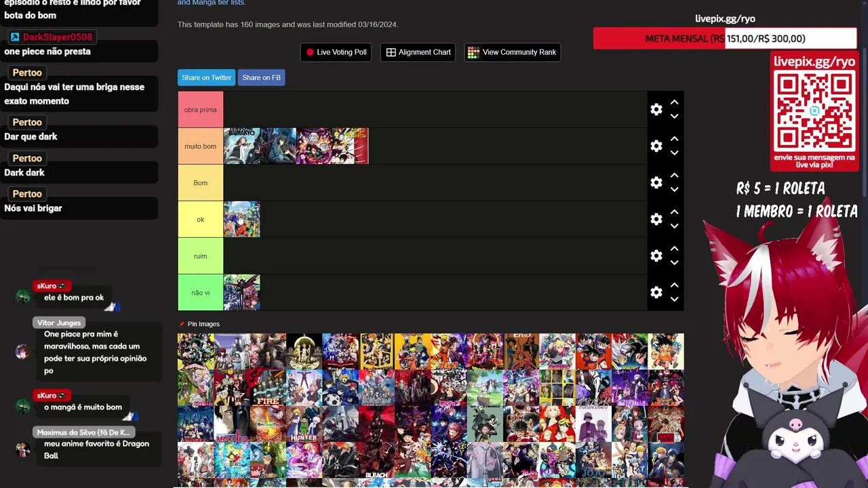
Task: Pick The Promised Neverland poster from pool
Action: tap(304, 351)
